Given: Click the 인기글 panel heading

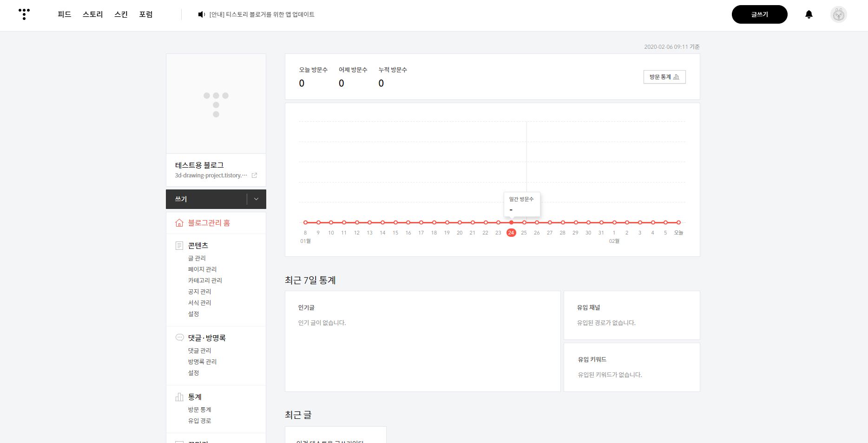Looking at the screenshot, I should (x=306, y=308).
